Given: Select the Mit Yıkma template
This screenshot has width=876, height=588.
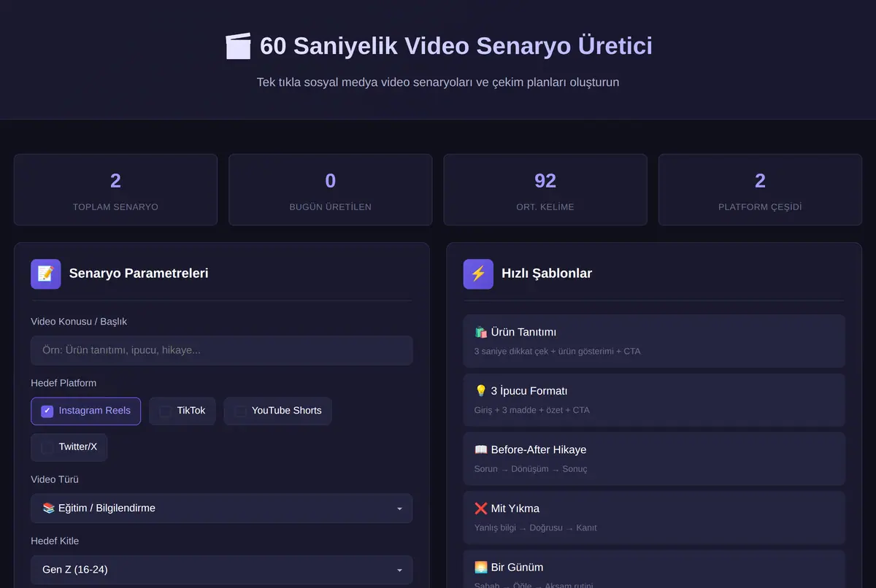Looking at the screenshot, I should [x=654, y=517].
